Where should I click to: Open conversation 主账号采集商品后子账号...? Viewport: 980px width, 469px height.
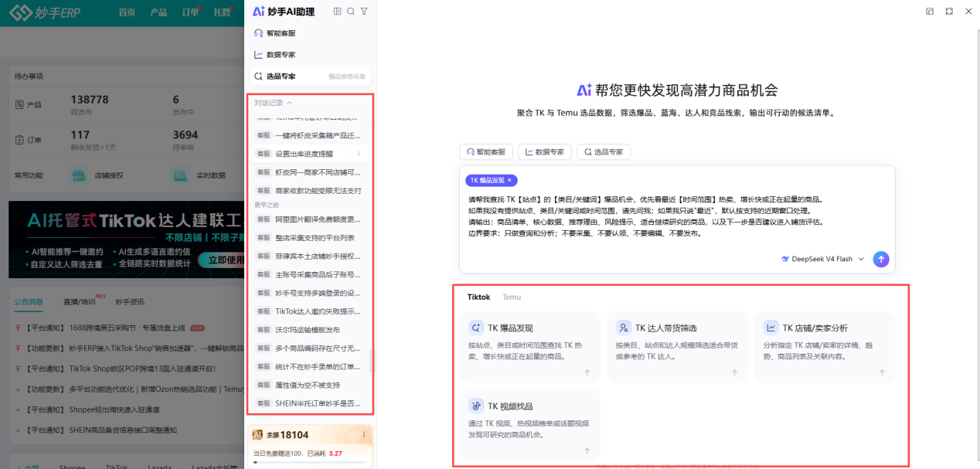tap(309, 274)
